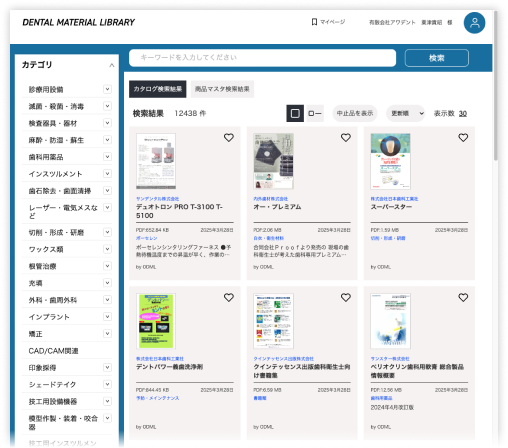Favorite the クインテッセンス出版 card heart

(346, 297)
